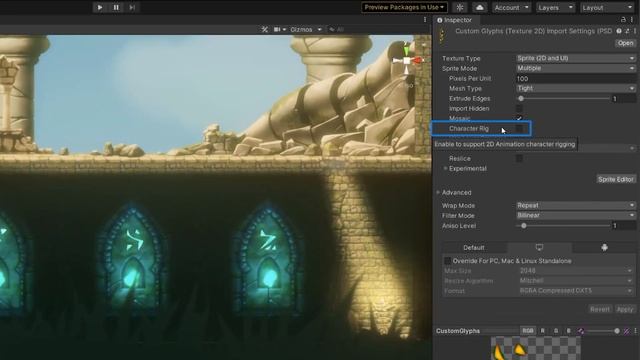
Task: Uncheck the Mosaic checkbox
Action: point(519,118)
